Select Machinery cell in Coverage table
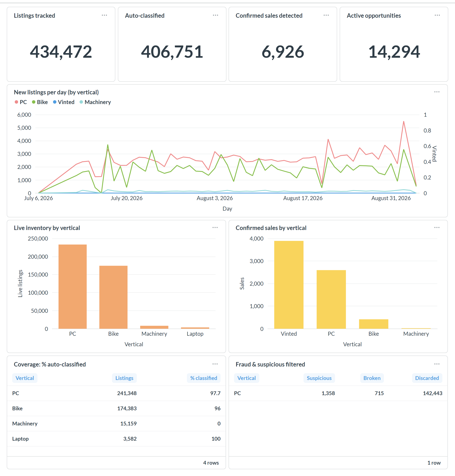The image size is (455, 476). click(25, 424)
